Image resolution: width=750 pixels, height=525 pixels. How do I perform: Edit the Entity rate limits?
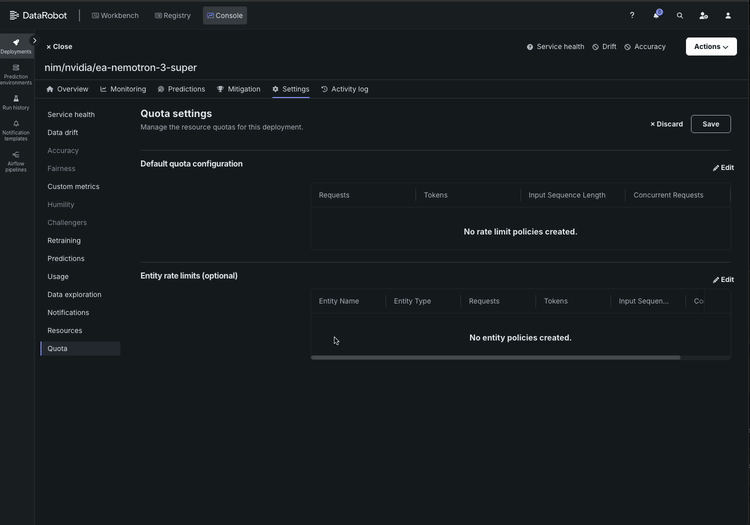(x=723, y=280)
